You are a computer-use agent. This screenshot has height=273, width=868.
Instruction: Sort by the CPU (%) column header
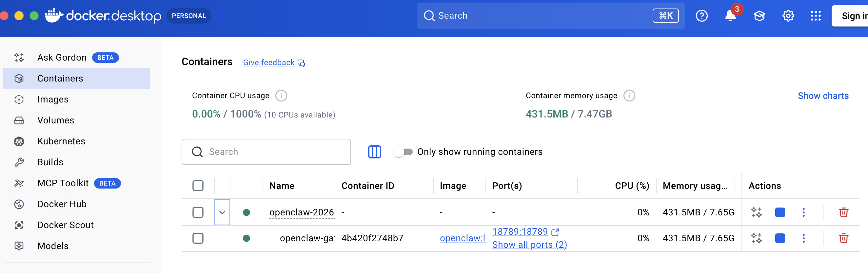pyautogui.click(x=632, y=186)
